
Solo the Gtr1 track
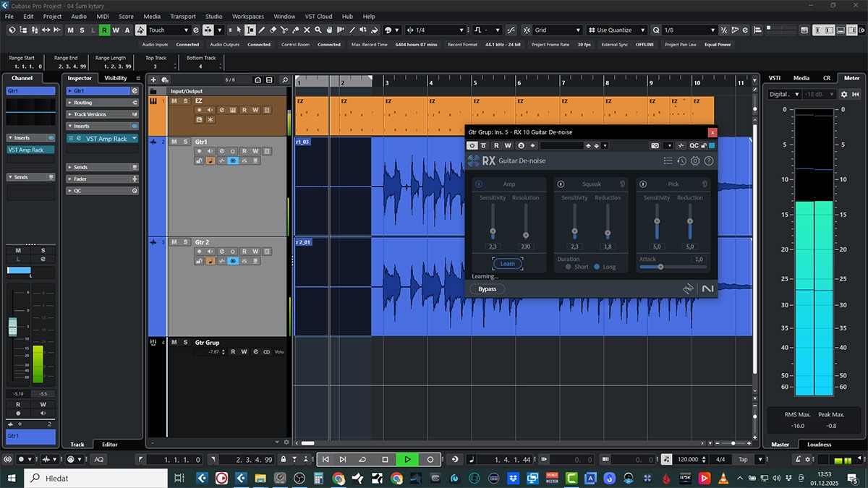pyautogui.click(x=185, y=142)
